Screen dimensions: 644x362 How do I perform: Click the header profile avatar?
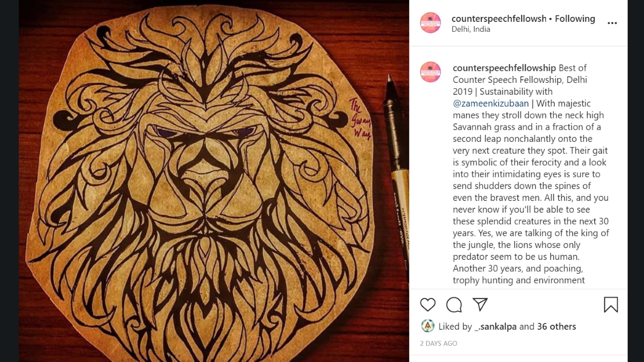tap(430, 23)
